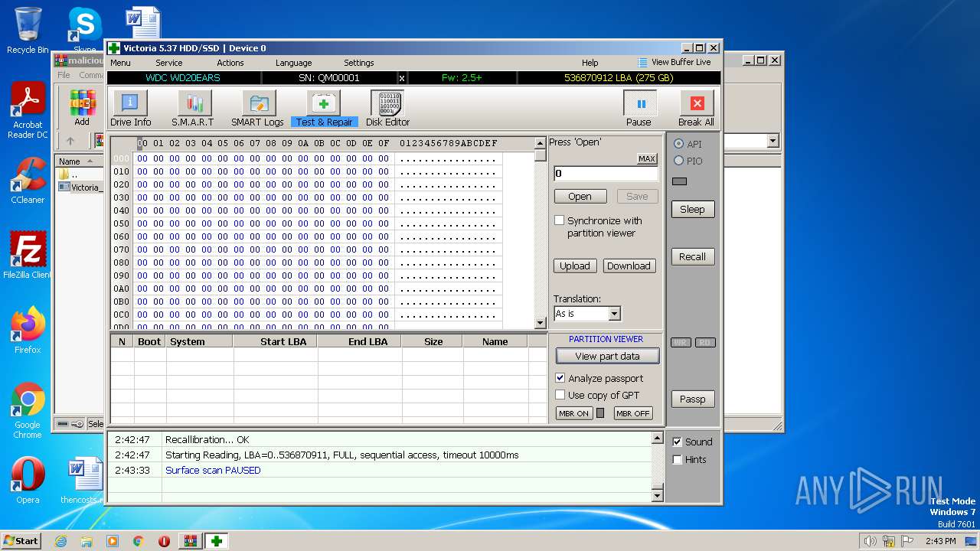
Task: Select the API radio button
Action: [x=678, y=144]
